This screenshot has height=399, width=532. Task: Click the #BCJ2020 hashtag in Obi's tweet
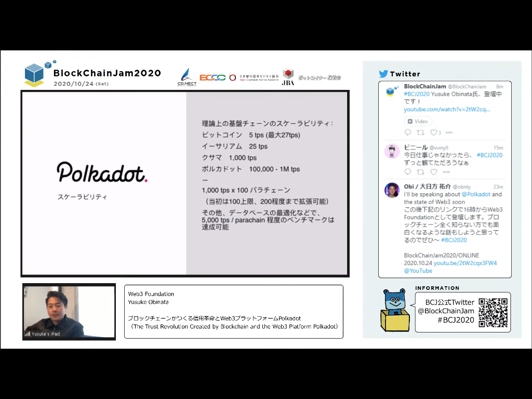(x=454, y=240)
